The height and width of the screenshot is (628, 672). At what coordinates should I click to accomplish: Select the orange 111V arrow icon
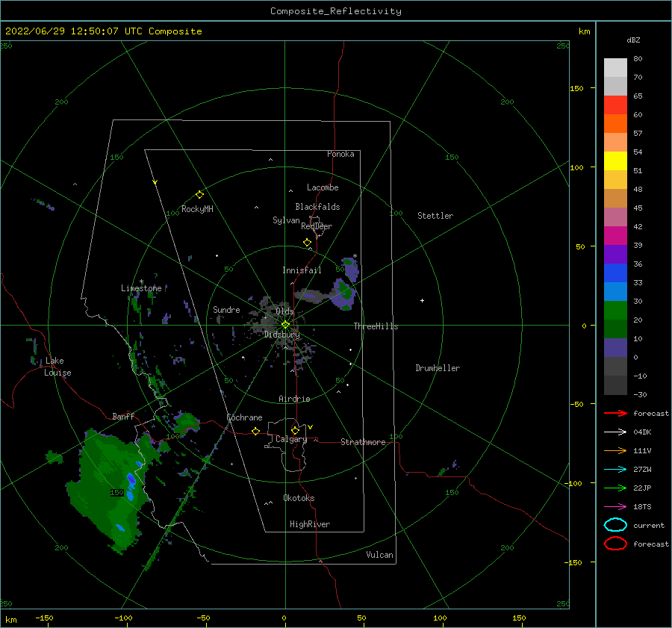pos(615,450)
